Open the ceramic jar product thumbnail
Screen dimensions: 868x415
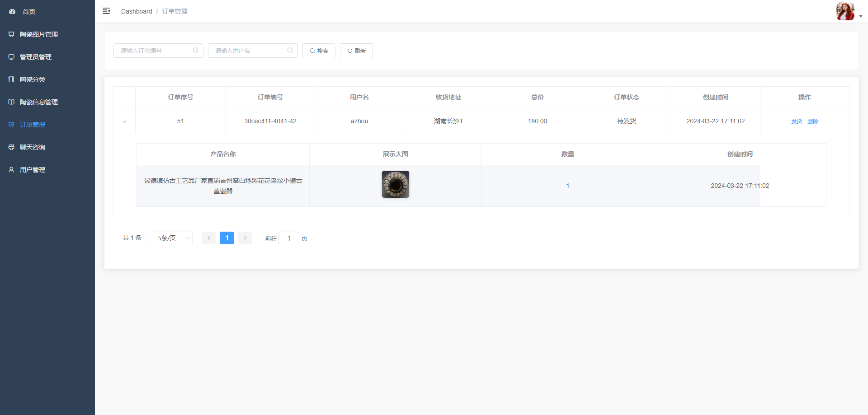click(395, 184)
